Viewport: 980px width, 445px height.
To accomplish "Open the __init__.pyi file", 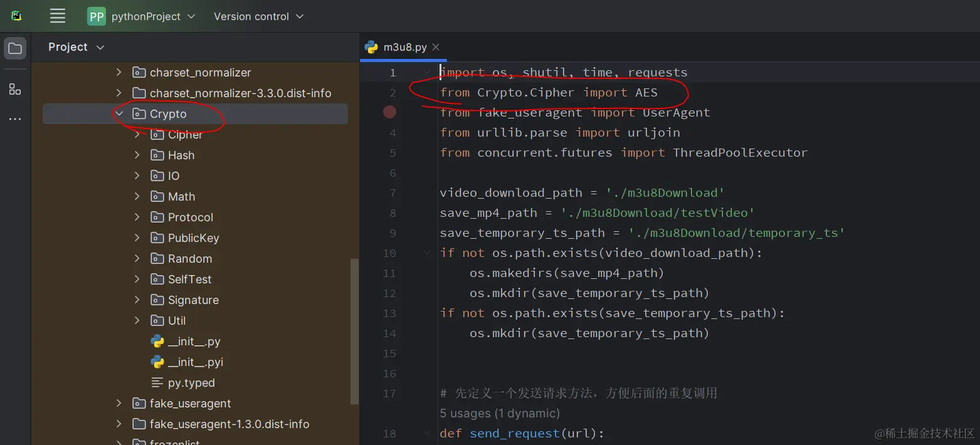I will click(x=196, y=362).
